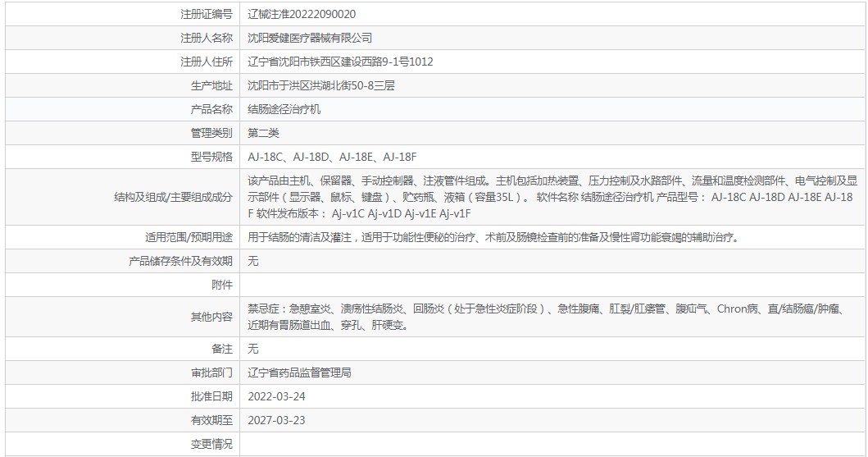Screen dimensions: 868x457
Task: Click the label 生产地址
Action: [211, 86]
